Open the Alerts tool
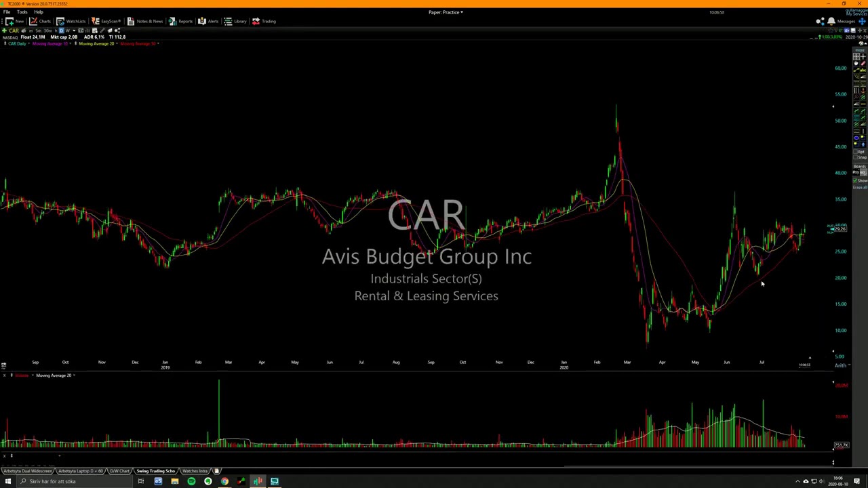The width and height of the screenshot is (868, 488). point(208,21)
